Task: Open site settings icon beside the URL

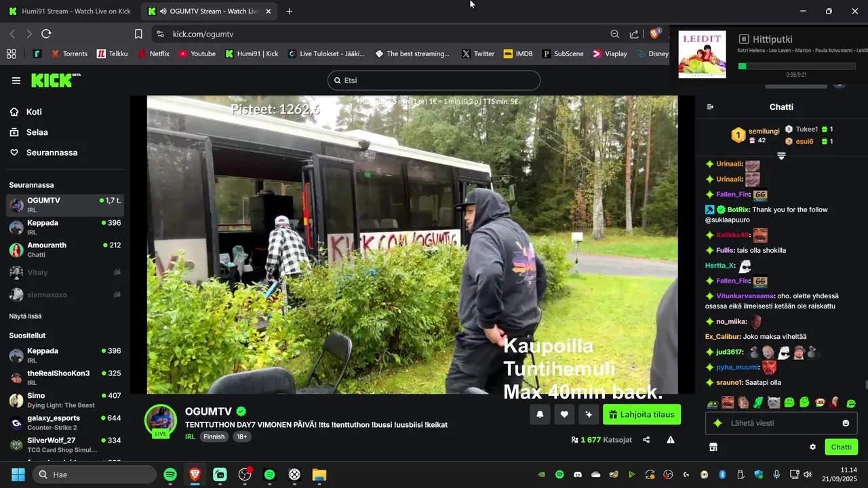Action: [x=160, y=34]
